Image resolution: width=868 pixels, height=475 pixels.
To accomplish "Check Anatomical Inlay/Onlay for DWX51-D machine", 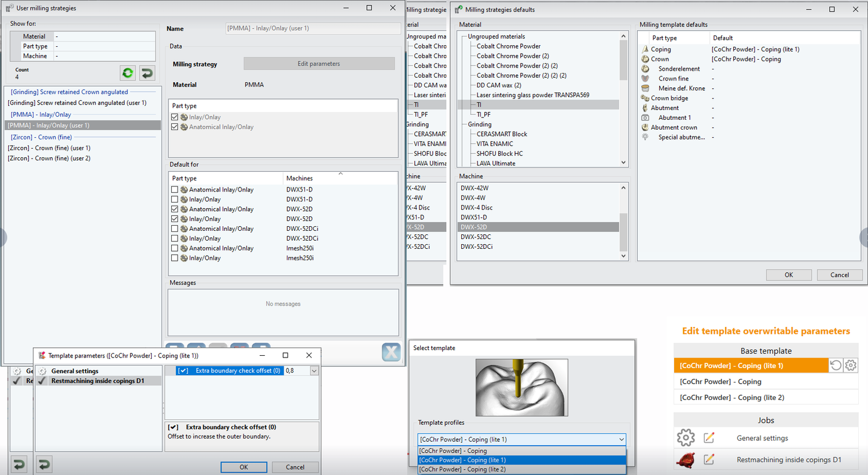I will (x=175, y=190).
